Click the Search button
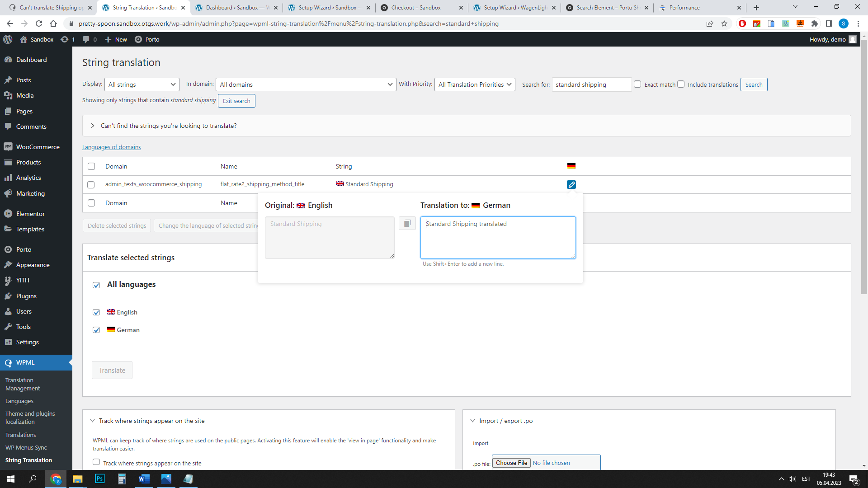Screen dimensions: 868x488 pos(754,84)
